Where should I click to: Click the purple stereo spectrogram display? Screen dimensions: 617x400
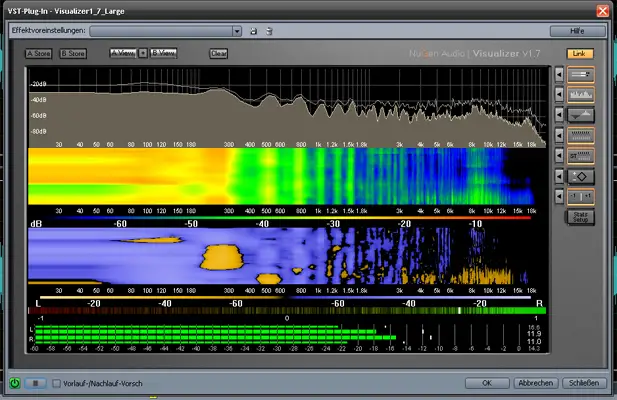coord(281,256)
